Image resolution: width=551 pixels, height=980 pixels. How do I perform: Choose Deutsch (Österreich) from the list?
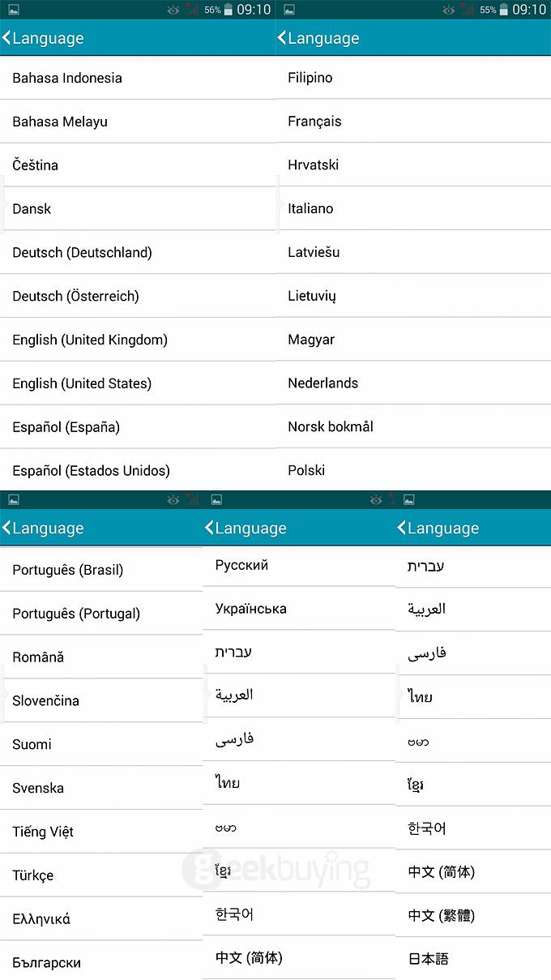tap(138, 296)
